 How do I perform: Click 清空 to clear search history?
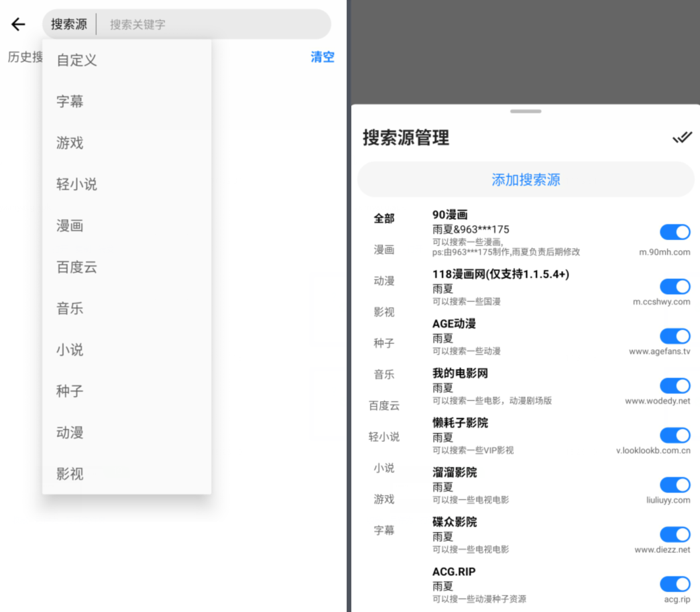[322, 57]
